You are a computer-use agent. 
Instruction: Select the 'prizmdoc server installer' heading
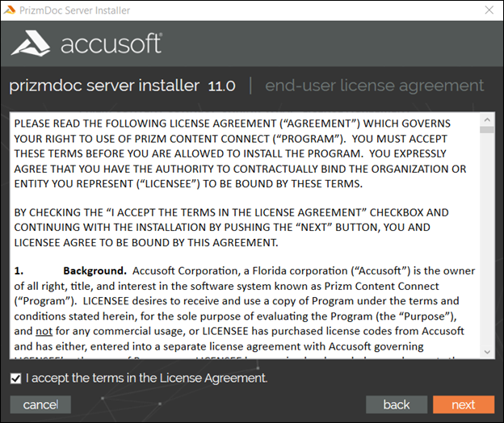click(104, 86)
